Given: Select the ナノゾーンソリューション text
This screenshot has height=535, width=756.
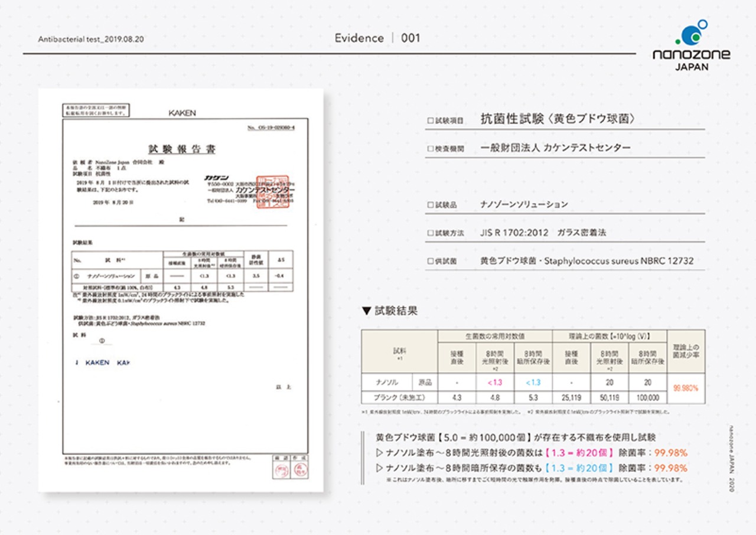Looking at the screenshot, I should pos(524,204).
